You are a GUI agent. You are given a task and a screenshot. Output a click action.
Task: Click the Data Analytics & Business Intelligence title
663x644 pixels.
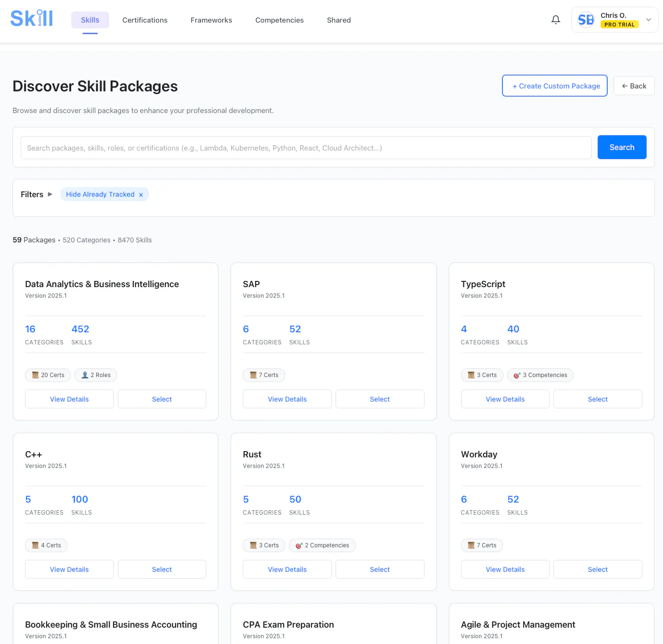tap(102, 284)
